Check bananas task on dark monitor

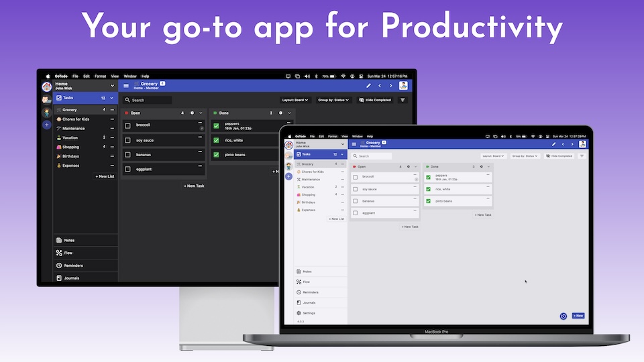[127, 155]
